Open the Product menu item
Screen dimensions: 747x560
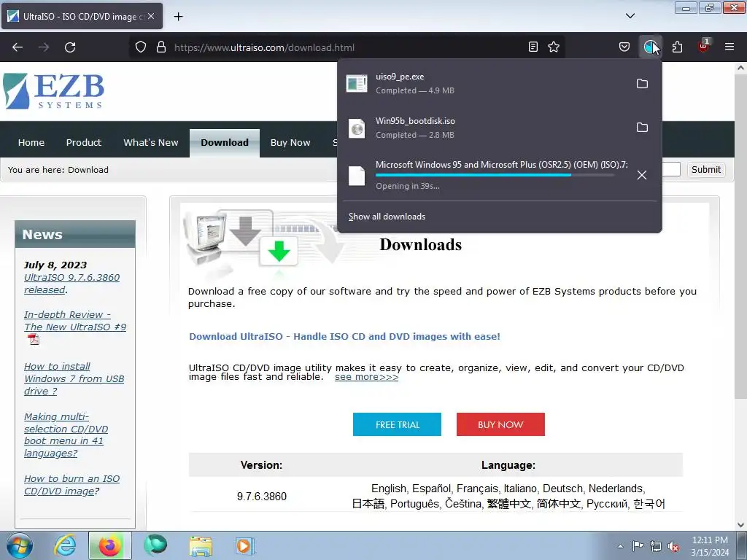tap(84, 142)
